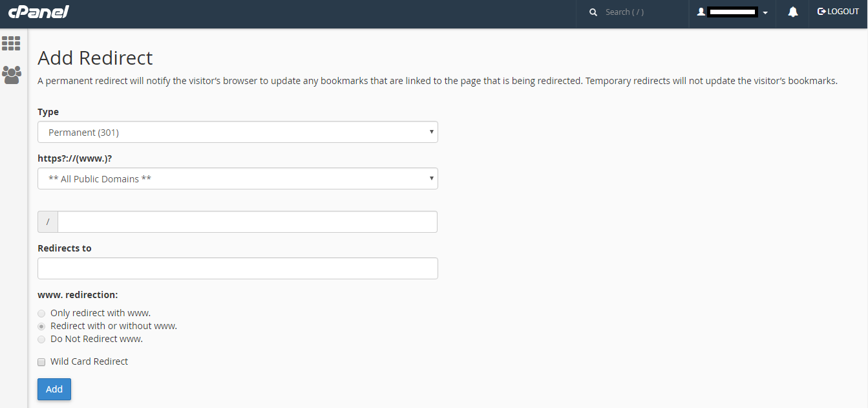868x408 pixels.
Task: Select Only redirect with www.
Action: pyautogui.click(x=41, y=314)
